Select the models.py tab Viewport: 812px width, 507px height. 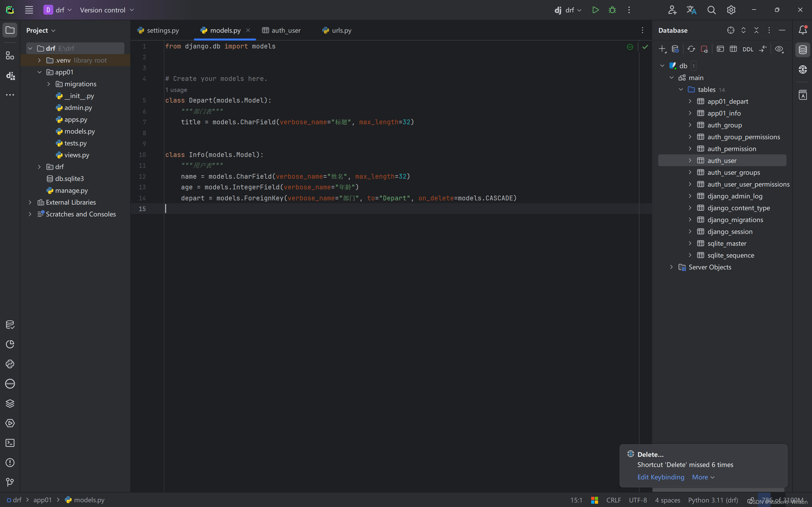point(224,30)
